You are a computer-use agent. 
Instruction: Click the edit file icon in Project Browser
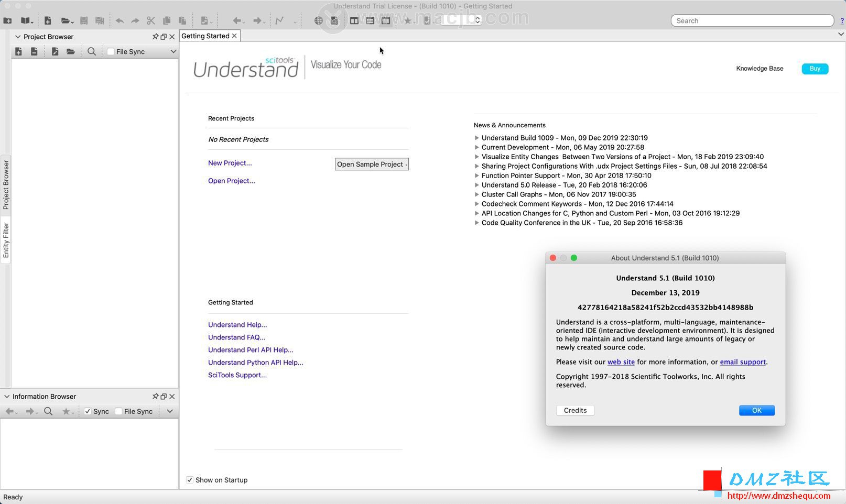[55, 51]
